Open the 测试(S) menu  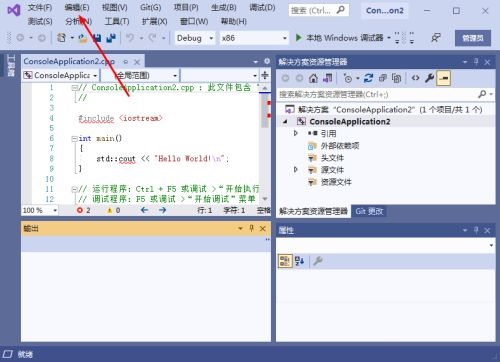click(x=40, y=22)
